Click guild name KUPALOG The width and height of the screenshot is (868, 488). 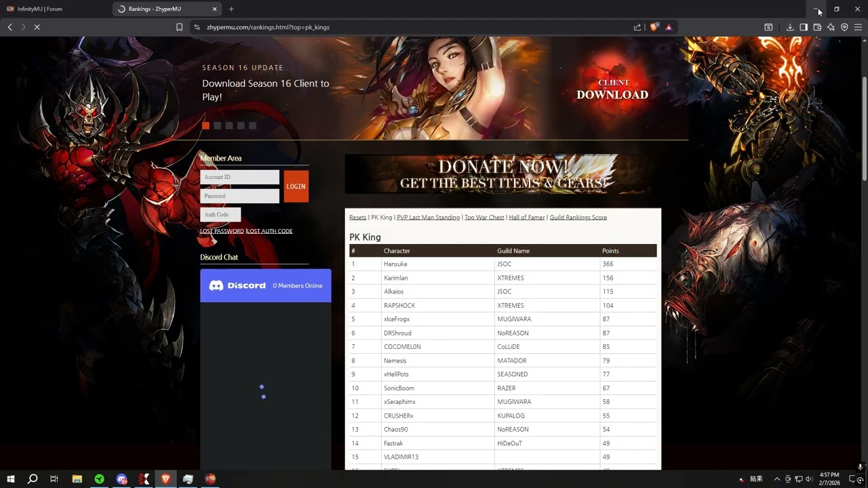click(x=511, y=415)
